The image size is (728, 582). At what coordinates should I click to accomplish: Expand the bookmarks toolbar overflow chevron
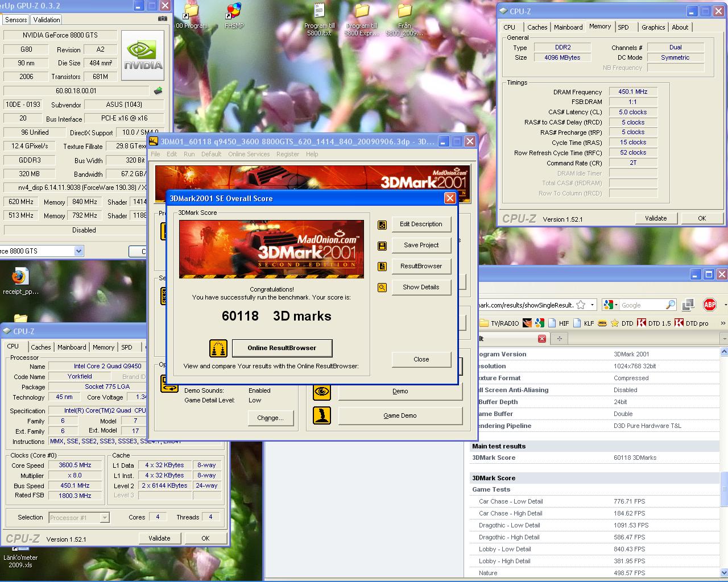coord(723,323)
